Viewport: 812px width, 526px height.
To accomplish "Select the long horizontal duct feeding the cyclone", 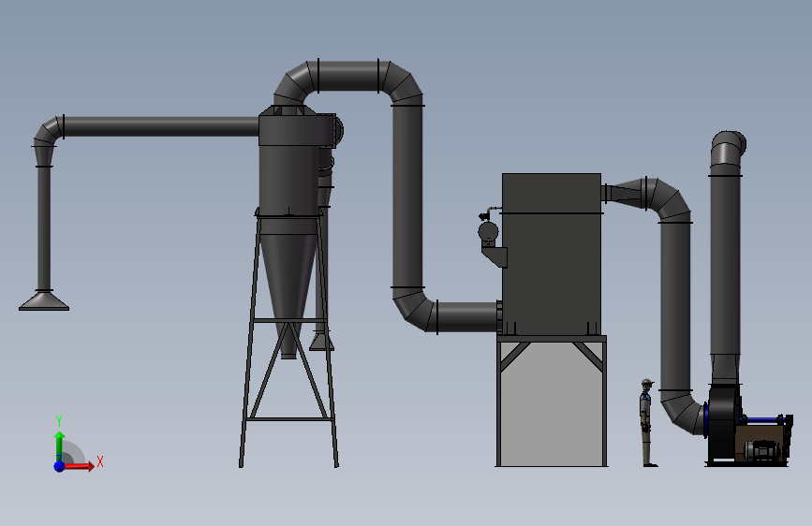I will point(160,127).
